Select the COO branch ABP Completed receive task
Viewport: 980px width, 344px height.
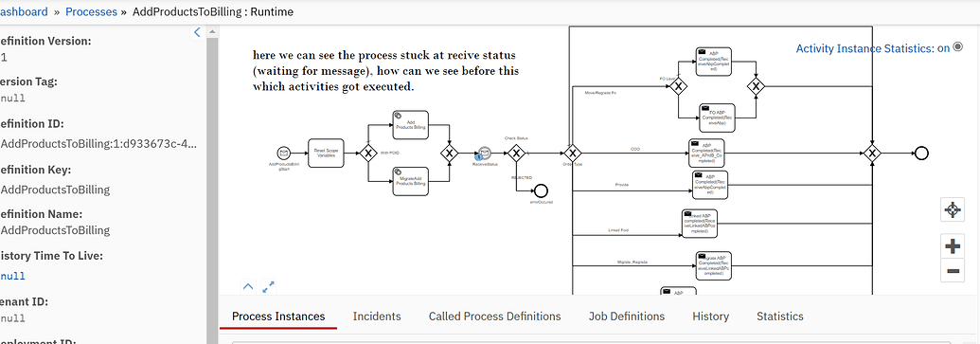(x=706, y=153)
